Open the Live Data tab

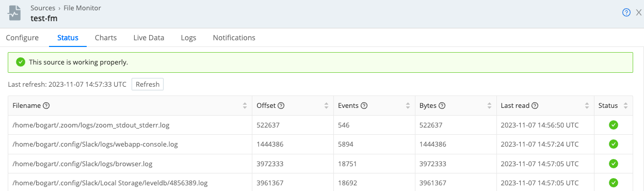149,38
